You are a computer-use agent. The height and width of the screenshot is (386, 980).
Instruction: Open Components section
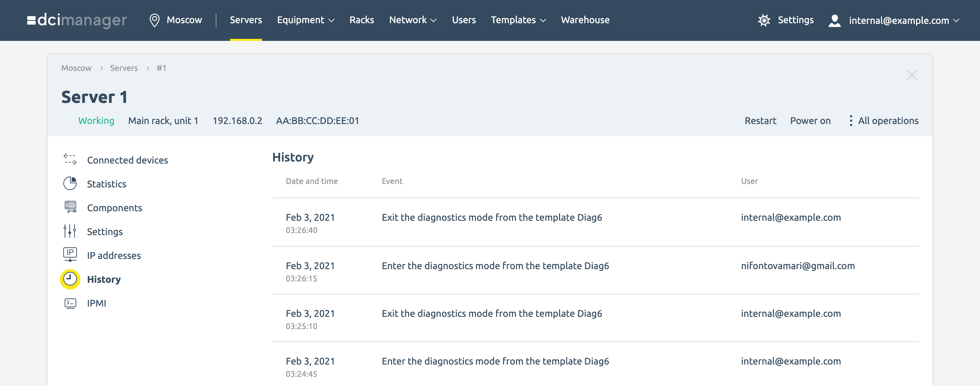(115, 208)
